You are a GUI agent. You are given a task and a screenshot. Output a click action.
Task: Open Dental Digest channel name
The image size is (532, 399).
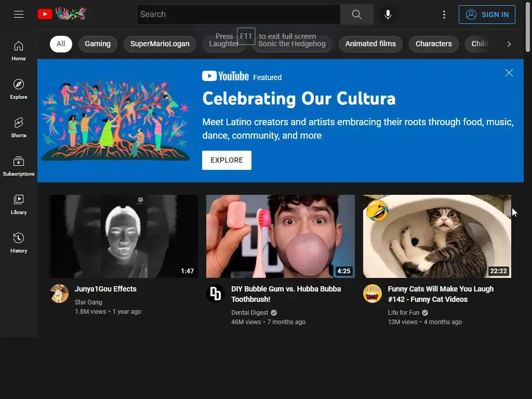pos(250,312)
